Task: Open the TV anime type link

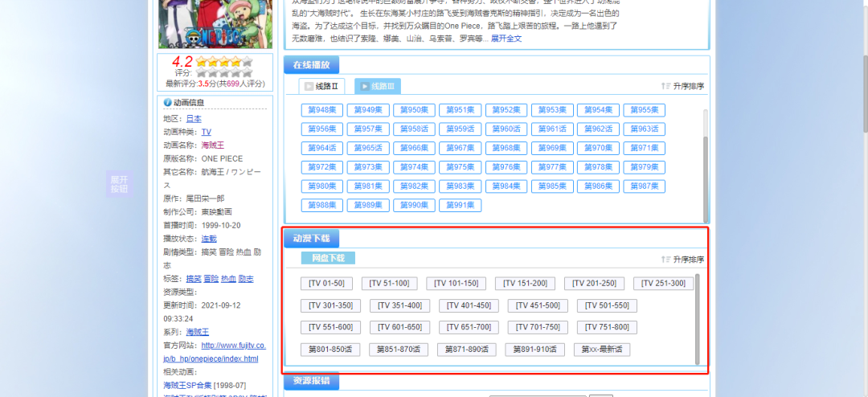Action: 206,132
